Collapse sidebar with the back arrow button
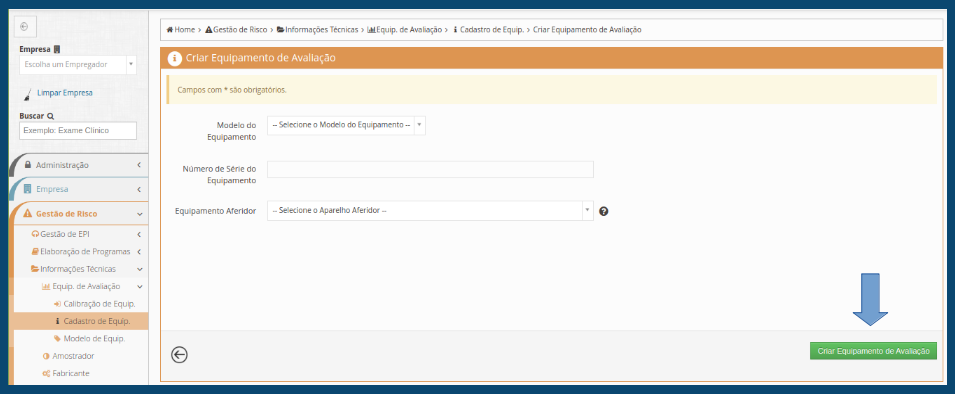Screen dimensions: 955x394 24,27
